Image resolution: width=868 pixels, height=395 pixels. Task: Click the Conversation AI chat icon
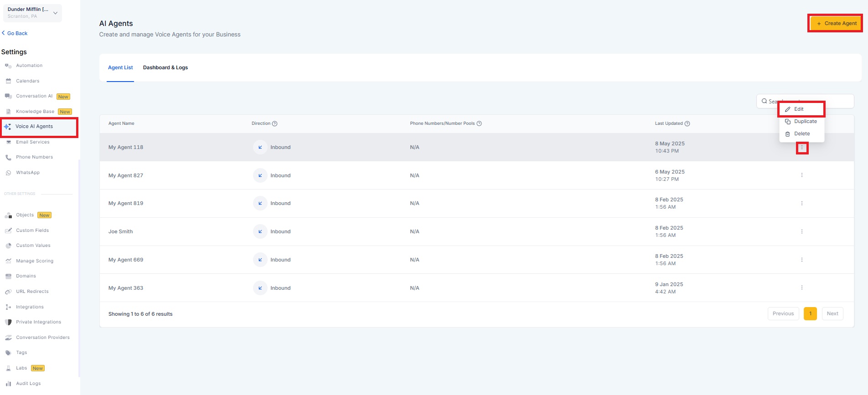(8, 96)
